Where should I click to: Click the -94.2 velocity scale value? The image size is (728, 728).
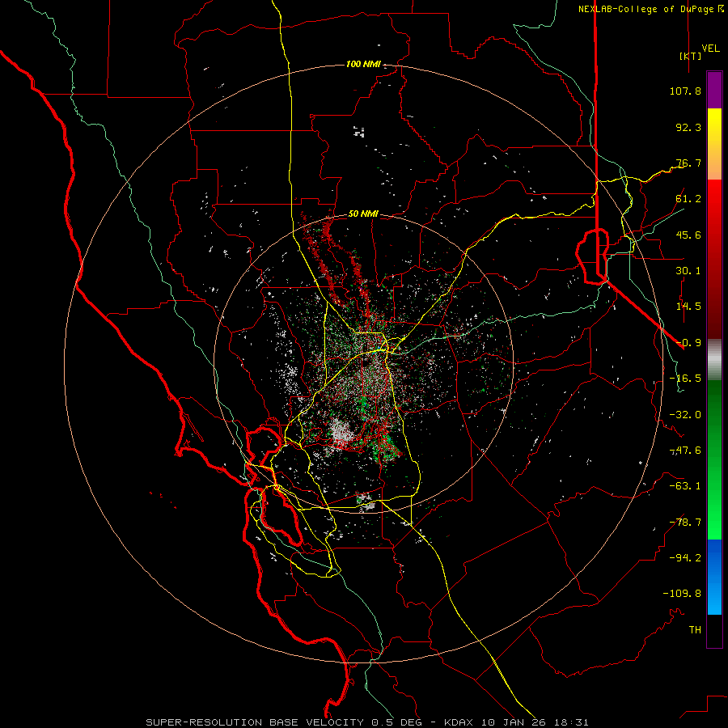685,558
